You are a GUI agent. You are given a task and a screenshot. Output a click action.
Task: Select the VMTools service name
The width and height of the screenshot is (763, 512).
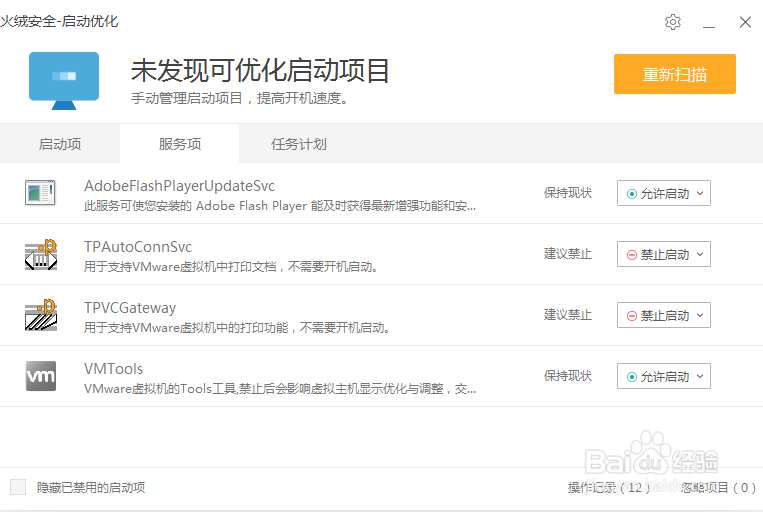pos(113,368)
